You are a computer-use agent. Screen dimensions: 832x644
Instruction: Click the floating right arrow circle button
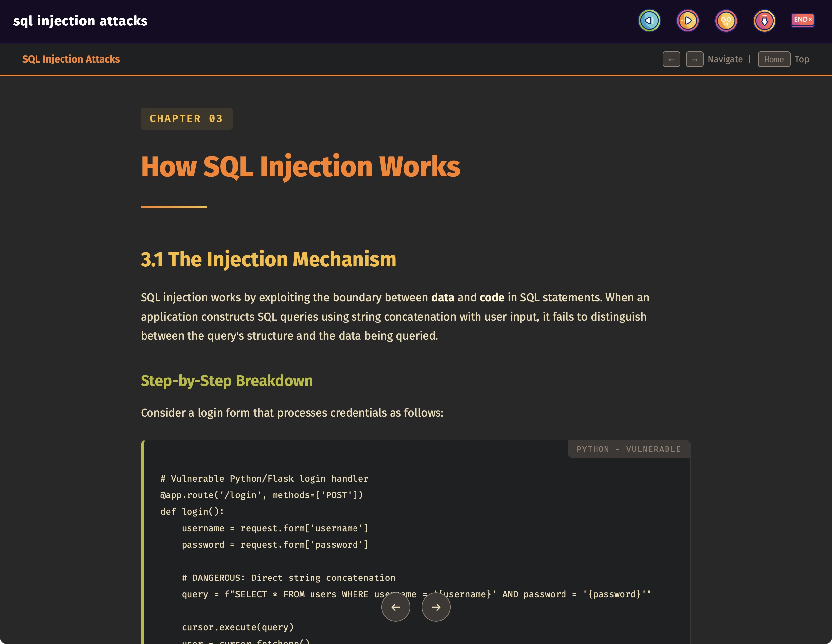(x=436, y=607)
